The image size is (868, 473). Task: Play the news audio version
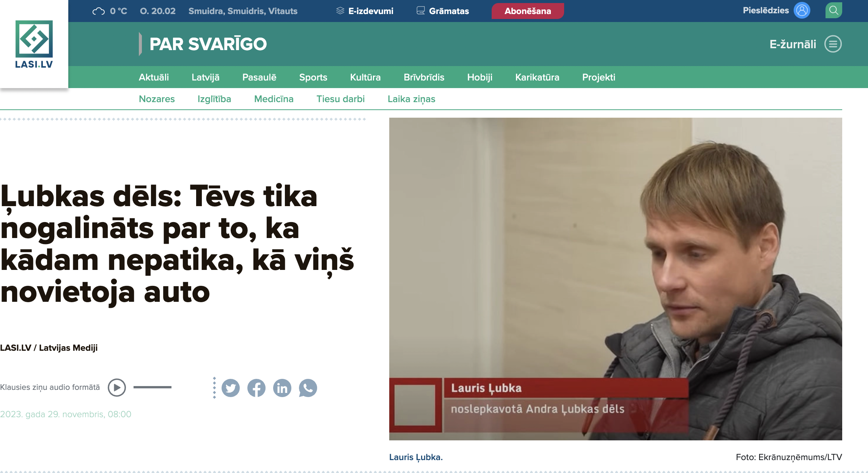[x=117, y=388]
